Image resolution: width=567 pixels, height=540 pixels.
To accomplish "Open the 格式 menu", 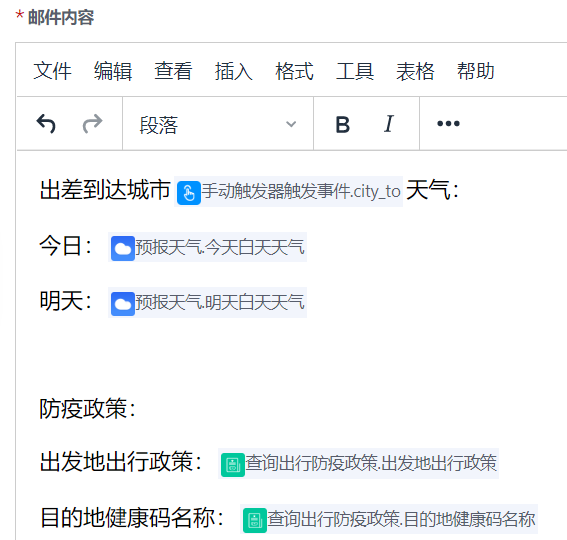I will pyautogui.click(x=294, y=71).
